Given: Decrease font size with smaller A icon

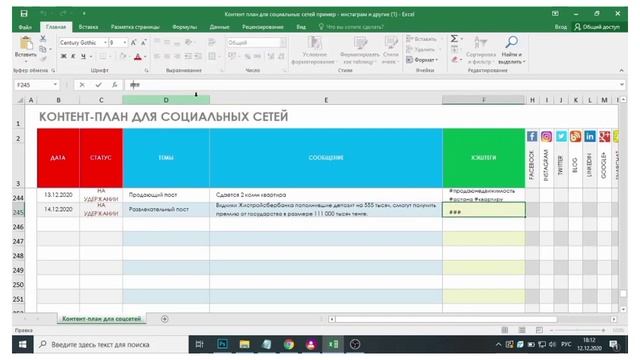Looking at the screenshot, I should [x=144, y=42].
